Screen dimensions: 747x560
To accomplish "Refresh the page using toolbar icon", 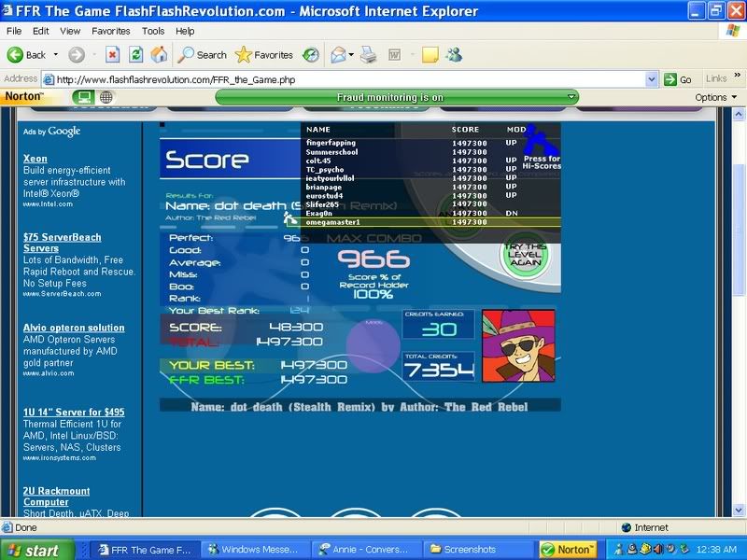I will click(135, 55).
